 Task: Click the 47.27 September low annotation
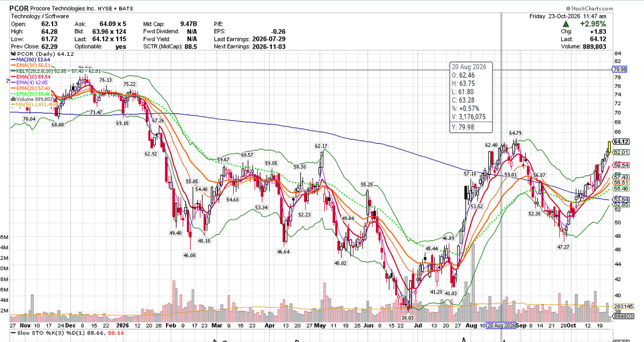point(563,247)
